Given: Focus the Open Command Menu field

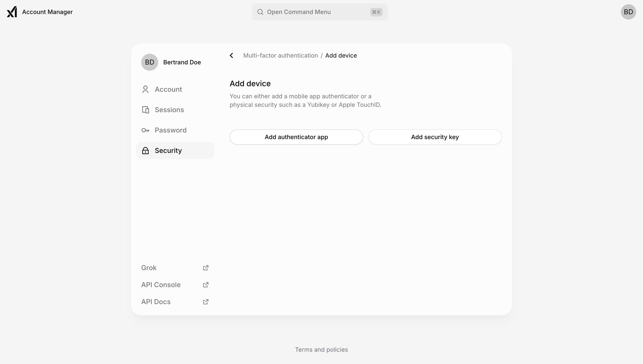Looking at the screenshot, I should [x=320, y=12].
